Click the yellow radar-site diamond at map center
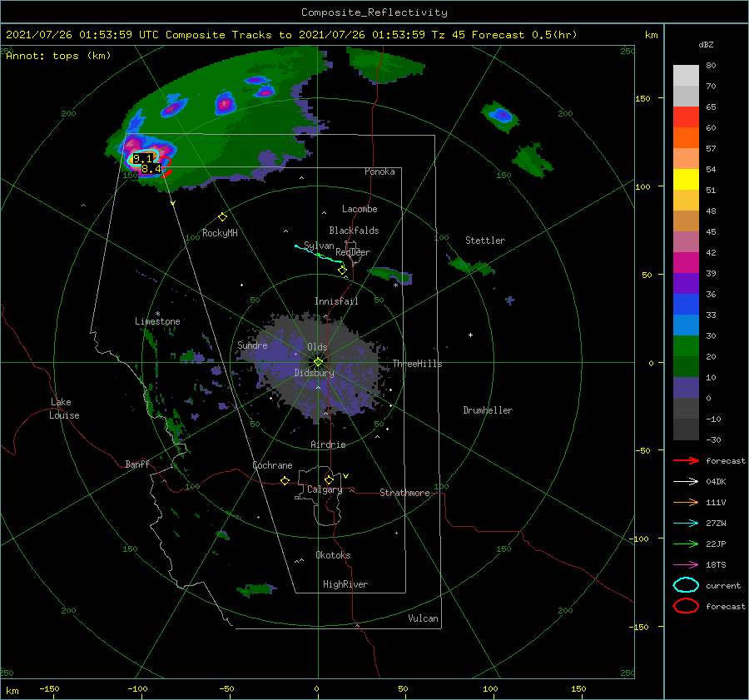The height and width of the screenshot is (700, 749). tap(318, 362)
